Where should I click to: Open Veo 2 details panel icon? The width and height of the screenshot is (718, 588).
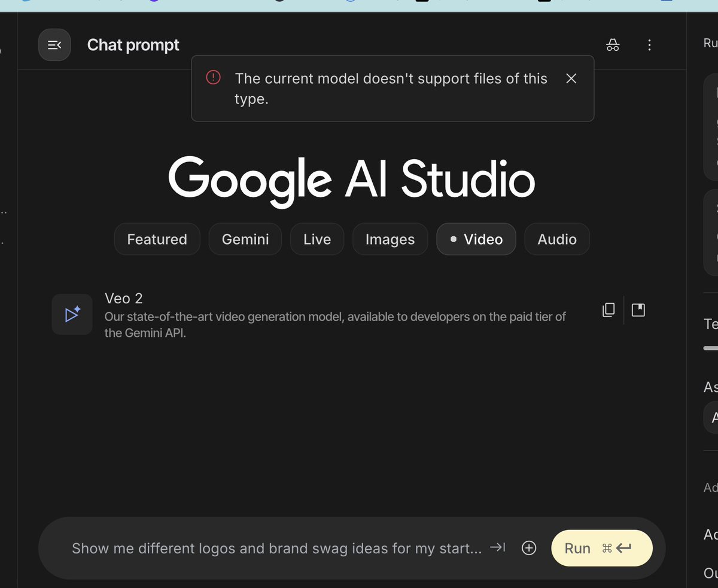(x=638, y=310)
